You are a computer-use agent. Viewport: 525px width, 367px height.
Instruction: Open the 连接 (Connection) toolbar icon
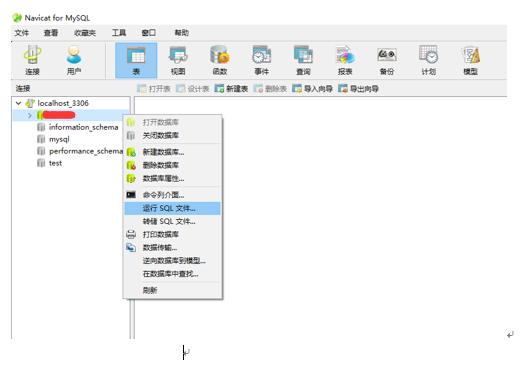coord(32,60)
